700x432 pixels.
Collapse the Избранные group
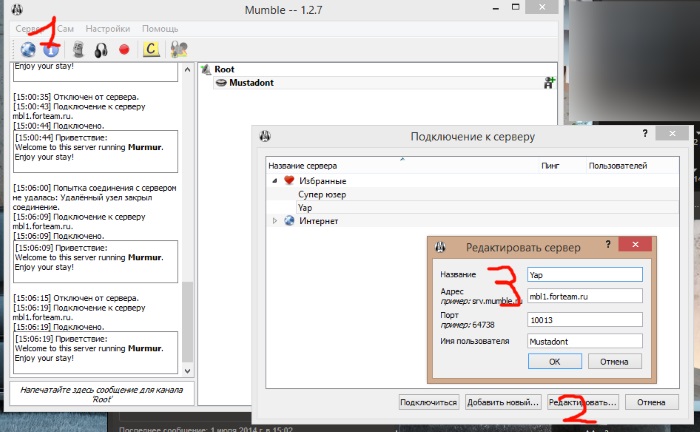pyautogui.click(x=275, y=181)
